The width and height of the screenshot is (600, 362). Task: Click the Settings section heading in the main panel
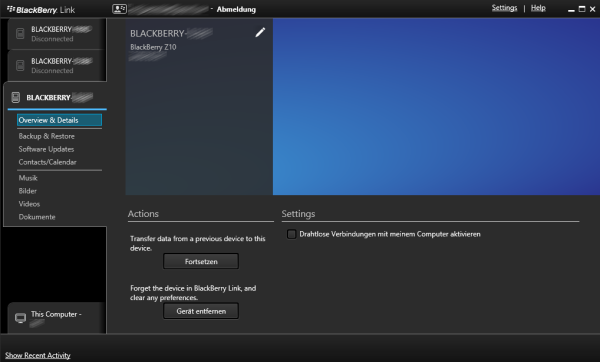click(x=298, y=214)
